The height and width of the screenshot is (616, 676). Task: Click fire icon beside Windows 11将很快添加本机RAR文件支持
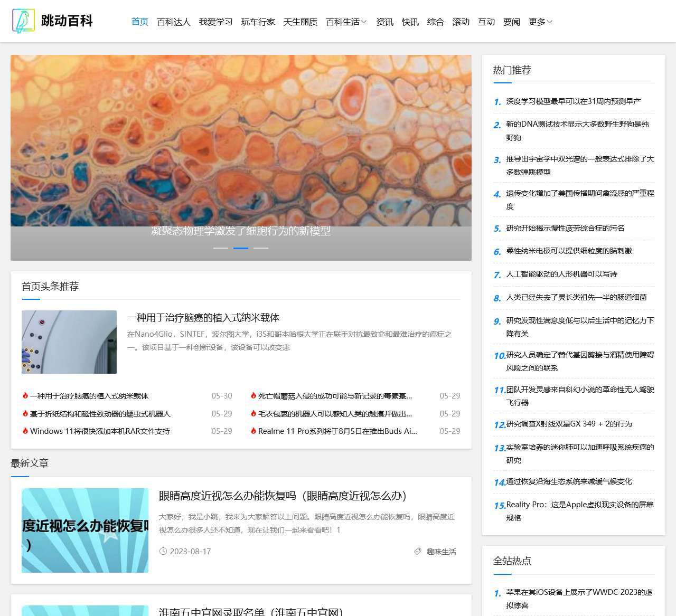(25, 431)
